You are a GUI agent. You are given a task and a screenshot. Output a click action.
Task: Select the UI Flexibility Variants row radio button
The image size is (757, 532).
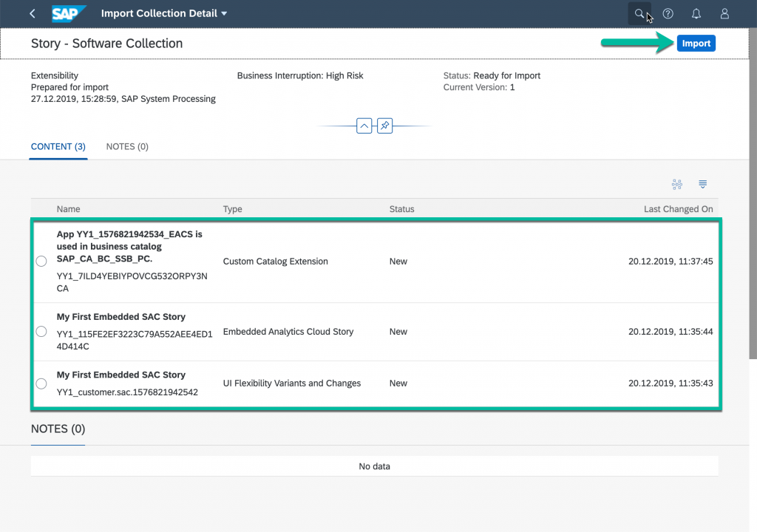coord(41,383)
